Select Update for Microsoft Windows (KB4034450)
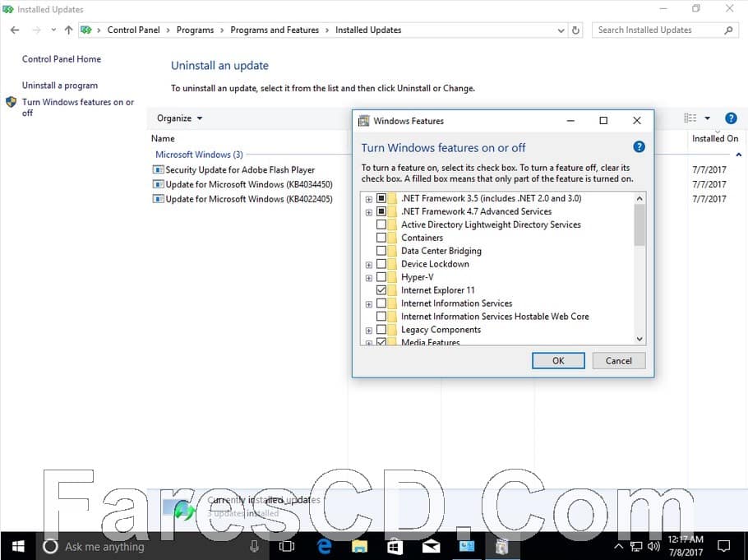 click(x=242, y=184)
